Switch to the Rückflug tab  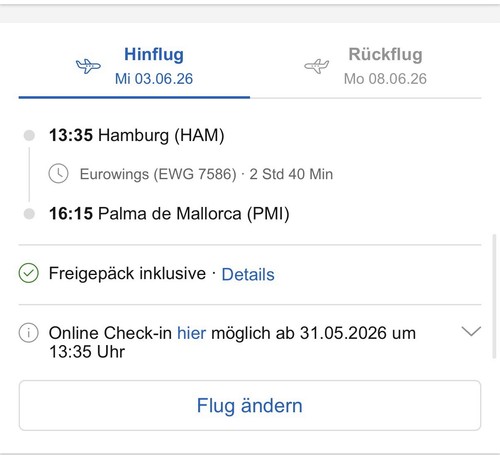pyautogui.click(x=366, y=66)
